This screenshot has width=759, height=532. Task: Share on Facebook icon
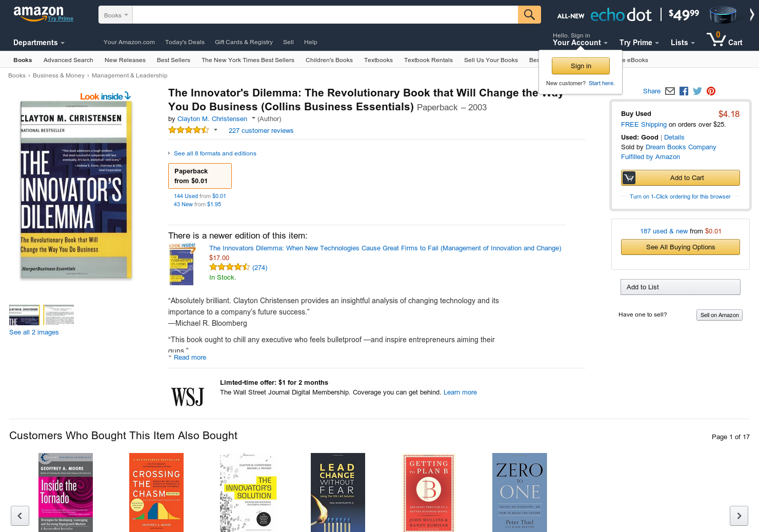684,91
